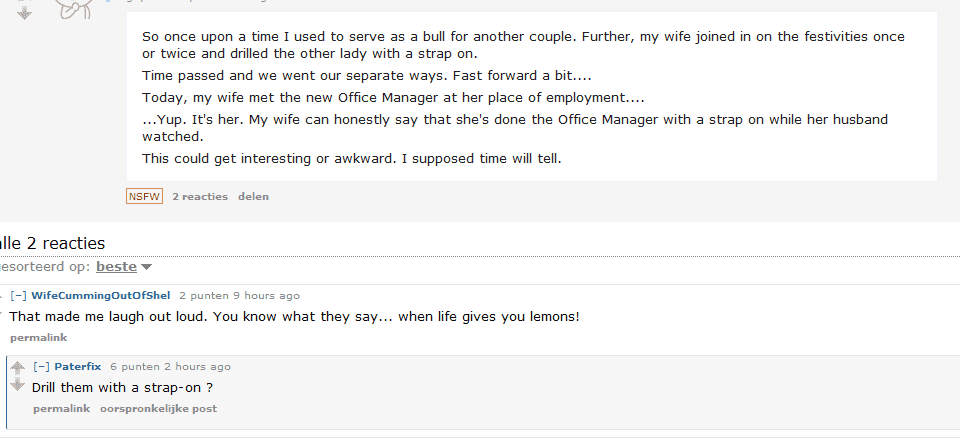Open the '2 reacties' link

200,197
